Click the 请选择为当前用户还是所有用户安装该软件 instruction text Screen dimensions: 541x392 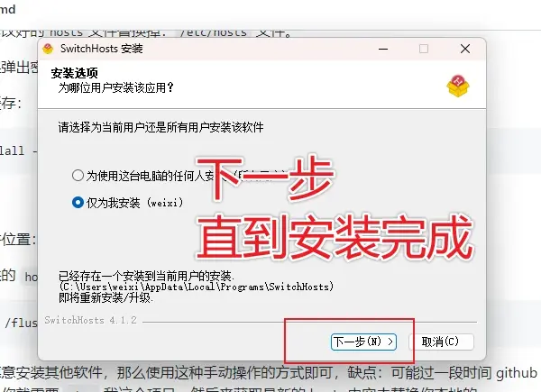160,128
